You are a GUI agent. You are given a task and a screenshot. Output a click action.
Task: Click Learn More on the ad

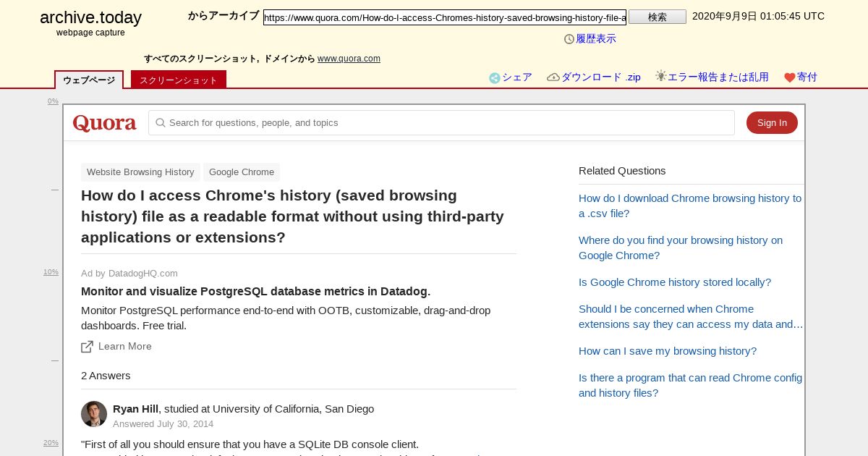point(125,347)
